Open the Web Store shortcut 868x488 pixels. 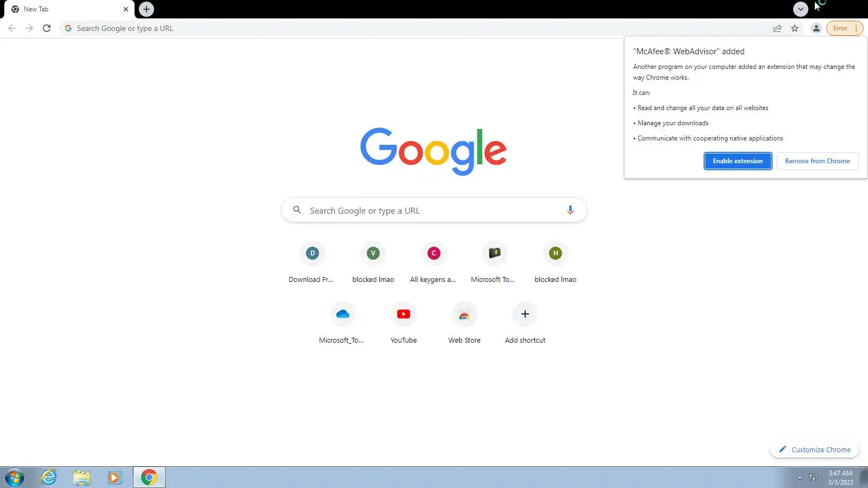(464, 324)
